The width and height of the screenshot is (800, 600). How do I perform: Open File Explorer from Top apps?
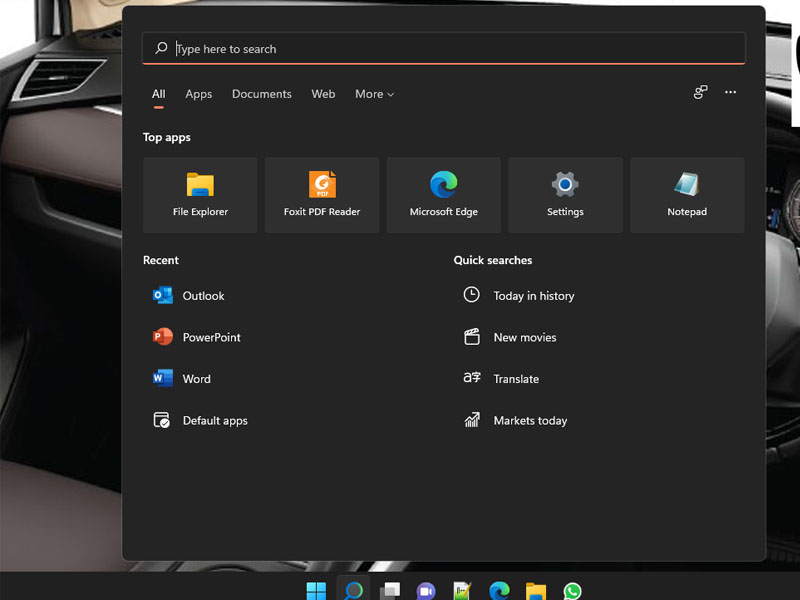click(x=200, y=195)
